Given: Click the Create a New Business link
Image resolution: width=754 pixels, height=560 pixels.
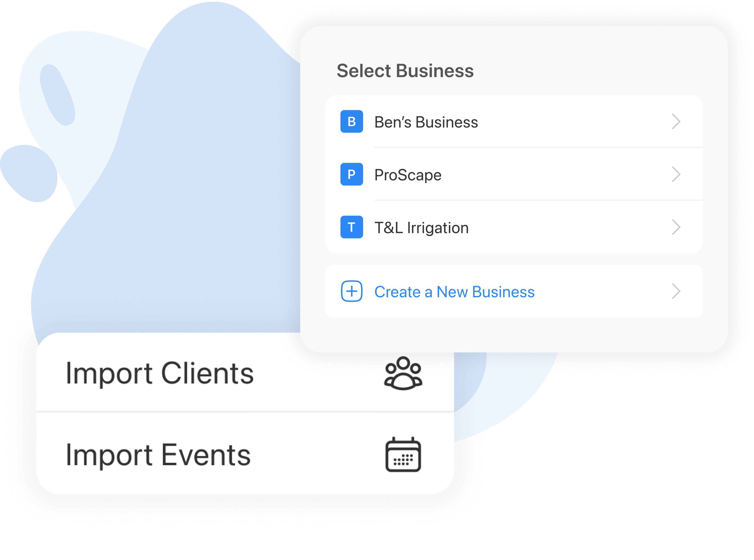Looking at the screenshot, I should pos(454,292).
